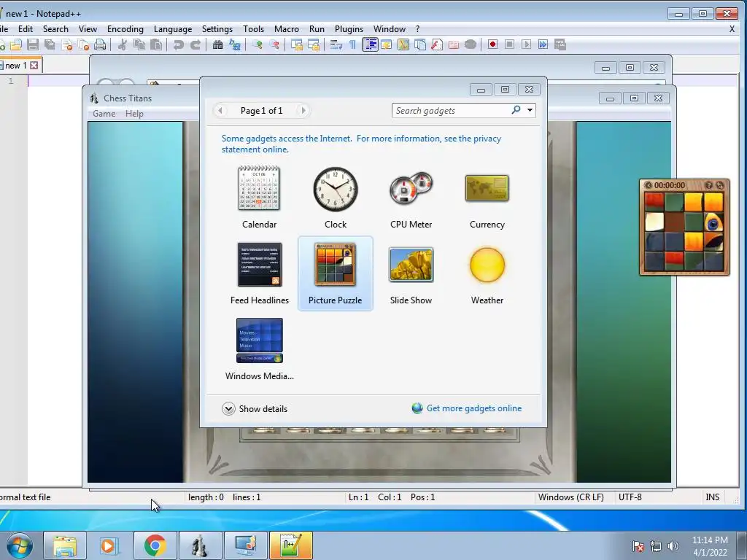
Task: Click the Cut scissors icon in Notepad++
Action: (123, 44)
